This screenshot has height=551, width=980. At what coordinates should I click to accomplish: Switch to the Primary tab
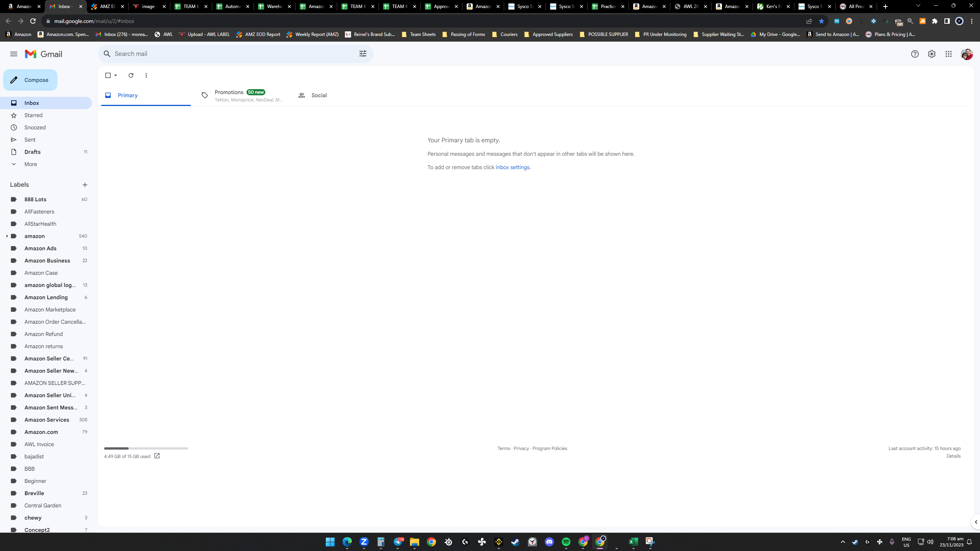click(x=146, y=95)
